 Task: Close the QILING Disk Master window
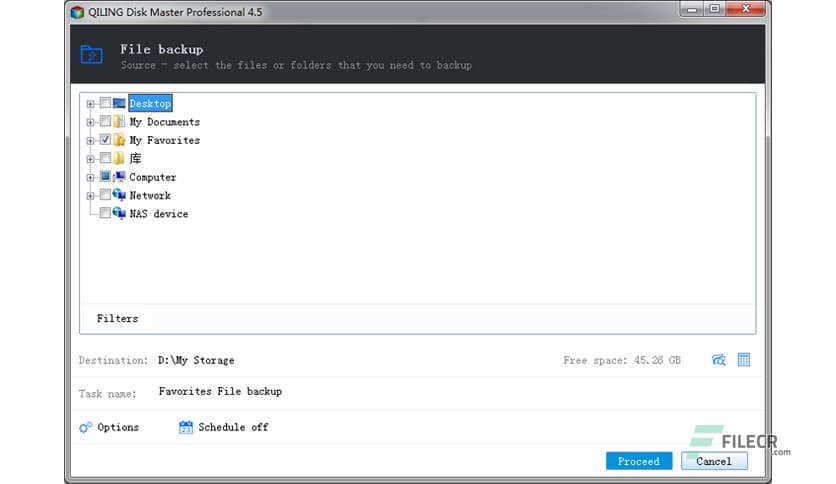click(746, 9)
